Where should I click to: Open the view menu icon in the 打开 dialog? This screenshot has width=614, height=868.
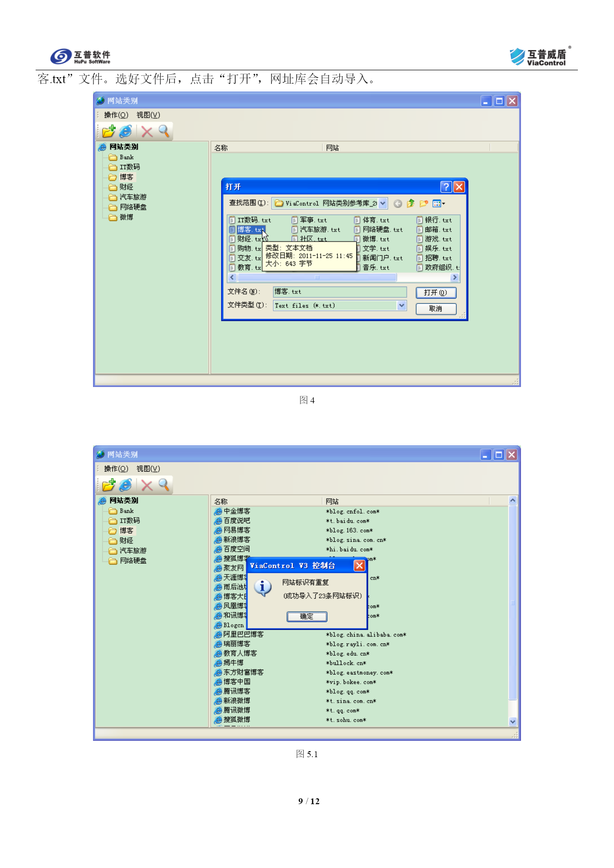(438, 203)
